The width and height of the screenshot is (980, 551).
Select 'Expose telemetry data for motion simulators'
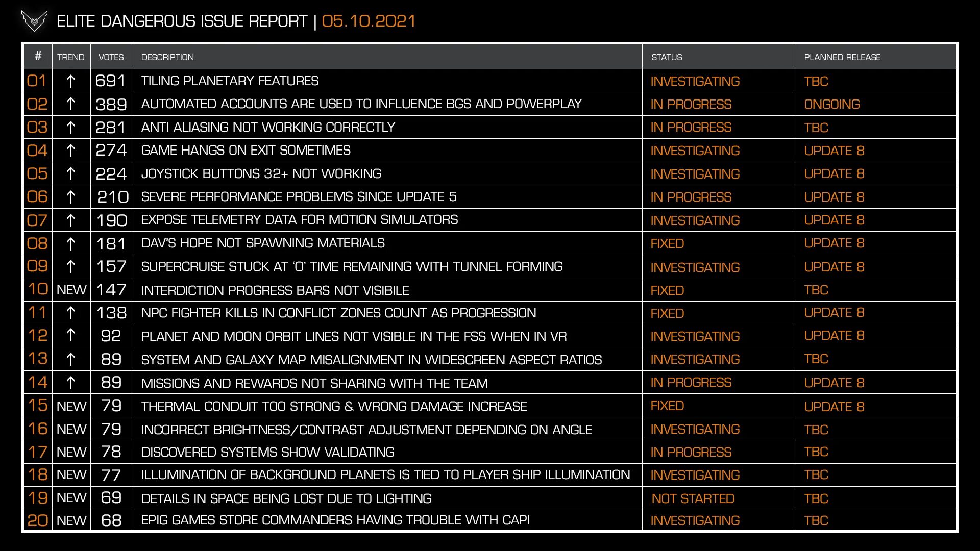point(299,220)
